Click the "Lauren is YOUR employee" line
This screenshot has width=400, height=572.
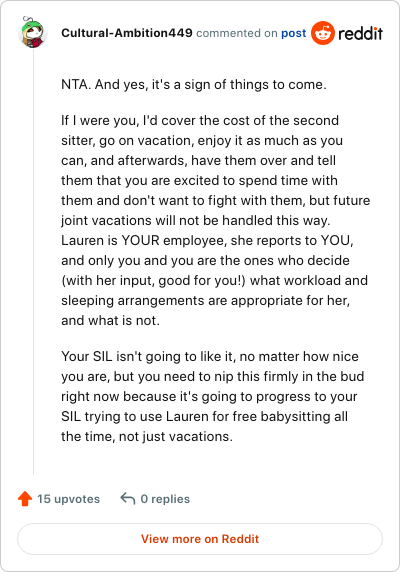pos(207,240)
